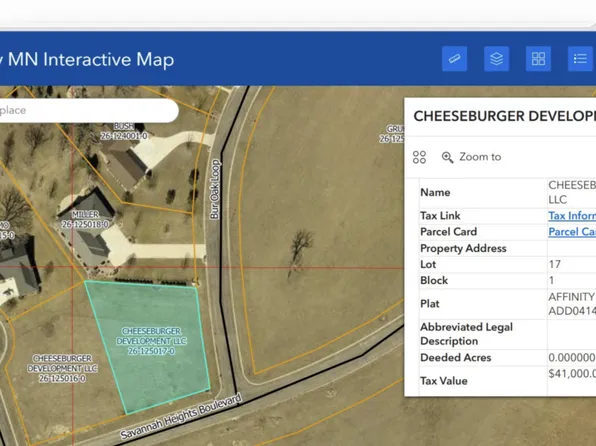
Task: Click the four-circle popup actions icon
Action: (419, 157)
